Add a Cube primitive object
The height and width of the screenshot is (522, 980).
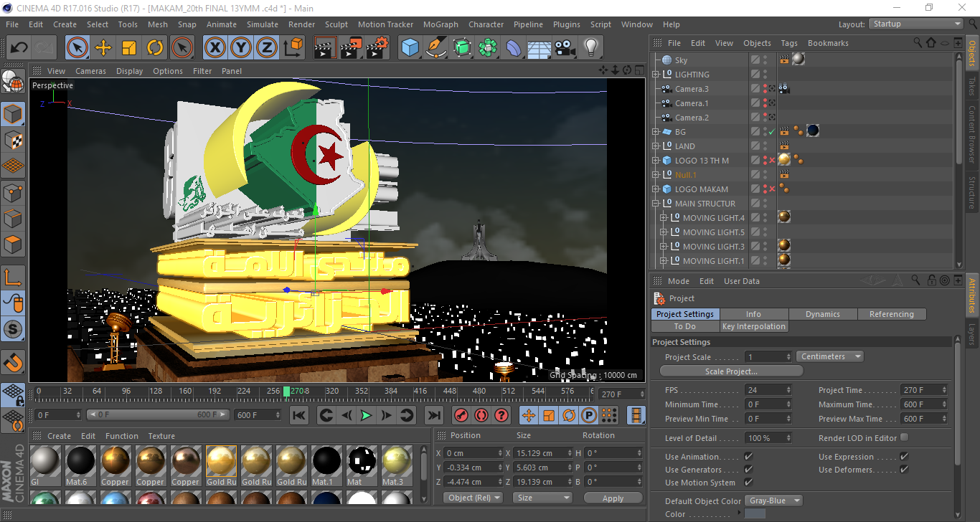pyautogui.click(x=410, y=48)
